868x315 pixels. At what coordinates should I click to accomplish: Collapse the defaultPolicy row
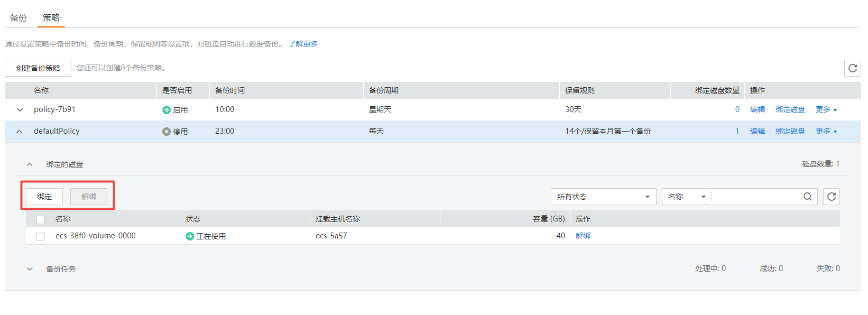point(20,132)
